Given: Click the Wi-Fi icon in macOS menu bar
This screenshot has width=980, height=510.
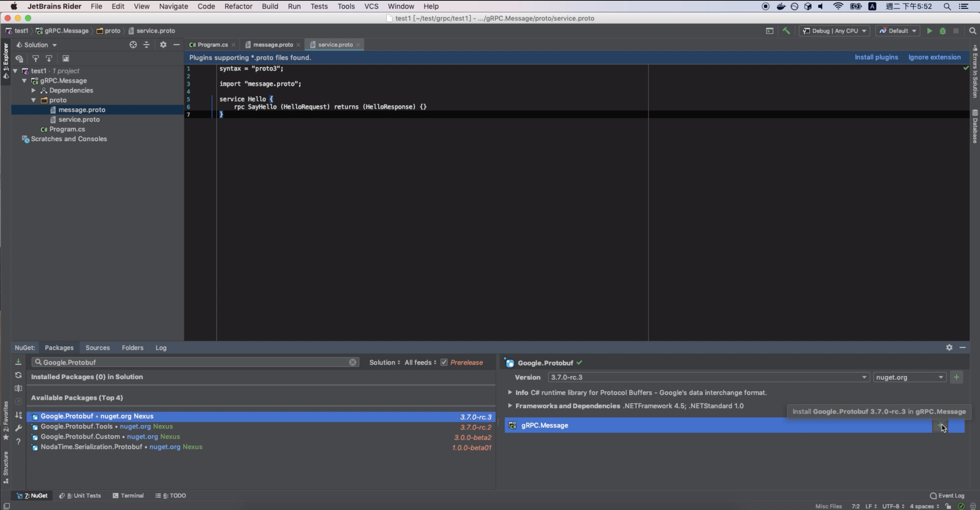Looking at the screenshot, I should 838,6.
